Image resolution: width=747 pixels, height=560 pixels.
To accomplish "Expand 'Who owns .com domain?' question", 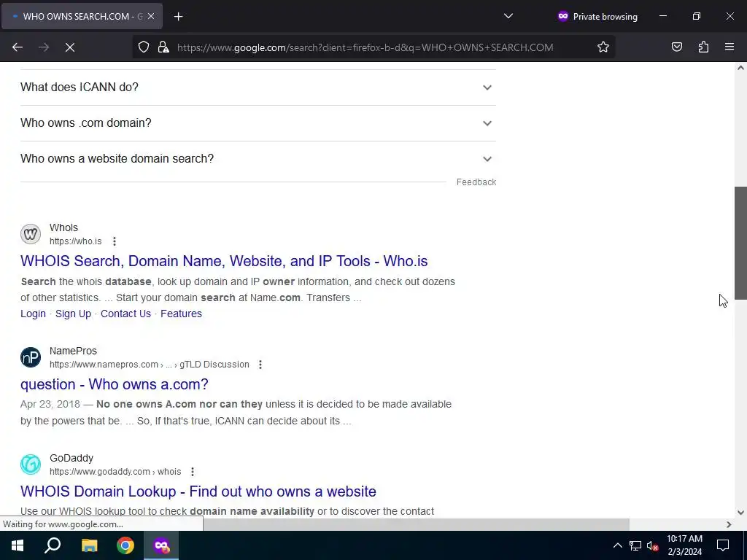I will pyautogui.click(x=258, y=123).
